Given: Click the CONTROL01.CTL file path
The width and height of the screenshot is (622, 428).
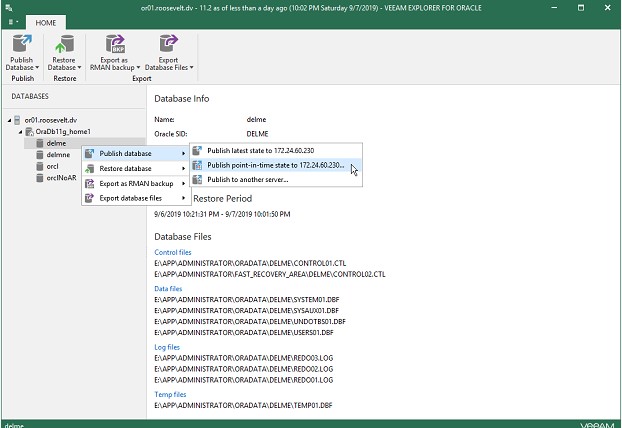Looking at the screenshot, I should coord(250,263).
